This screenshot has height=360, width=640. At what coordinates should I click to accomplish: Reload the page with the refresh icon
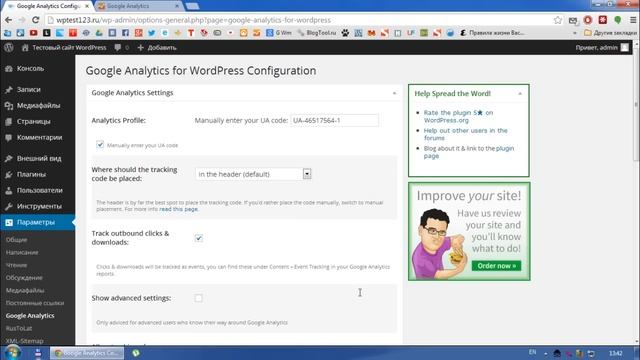coord(36,20)
